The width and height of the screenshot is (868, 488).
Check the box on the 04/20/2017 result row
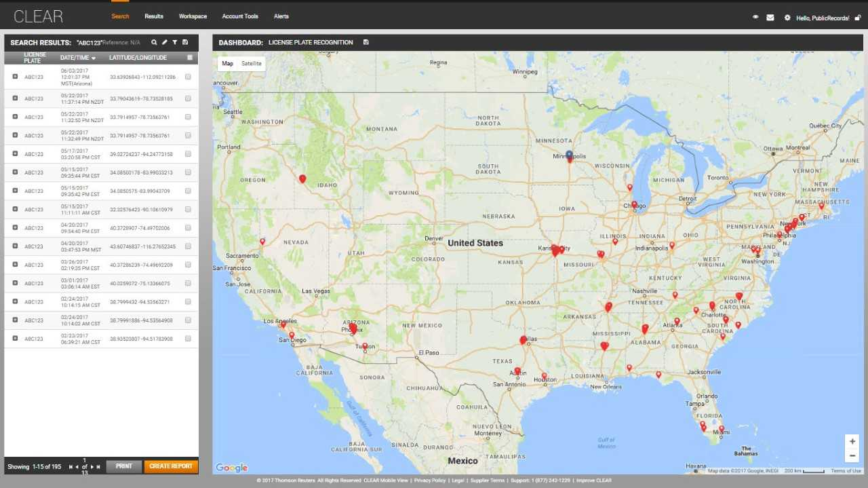pyautogui.click(x=188, y=228)
